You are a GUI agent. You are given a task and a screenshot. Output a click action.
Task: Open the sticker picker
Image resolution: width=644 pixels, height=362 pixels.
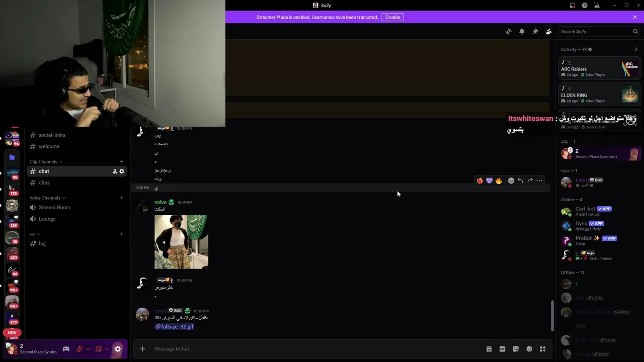tap(516, 349)
